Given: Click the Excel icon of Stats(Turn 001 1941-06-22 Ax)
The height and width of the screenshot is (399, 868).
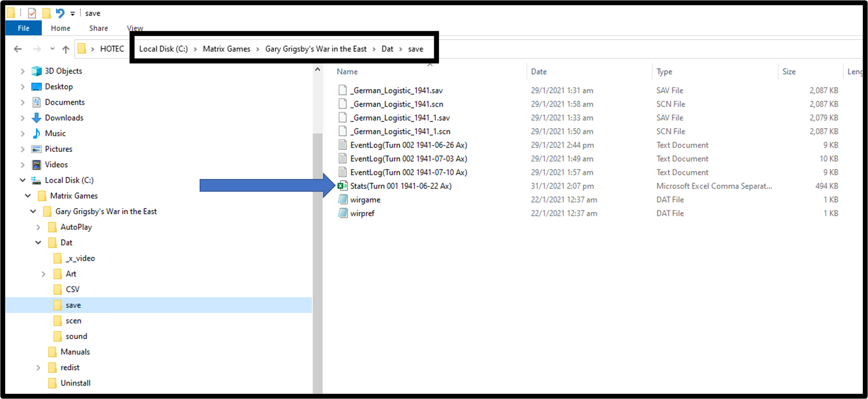Looking at the screenshot, I should (342, 186).
